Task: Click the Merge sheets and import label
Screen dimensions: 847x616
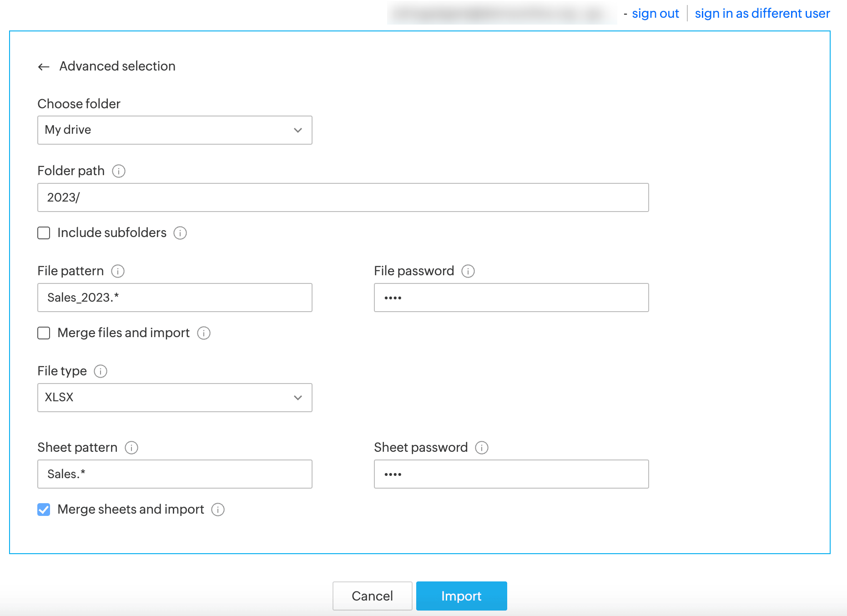Action: point(131,510)
